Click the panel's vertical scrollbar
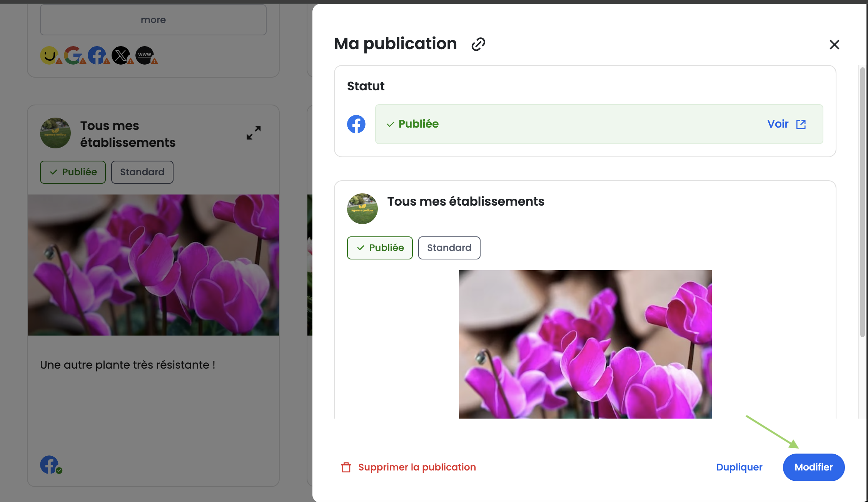This screenshot has height=502, width=868. tap(862, 202)
